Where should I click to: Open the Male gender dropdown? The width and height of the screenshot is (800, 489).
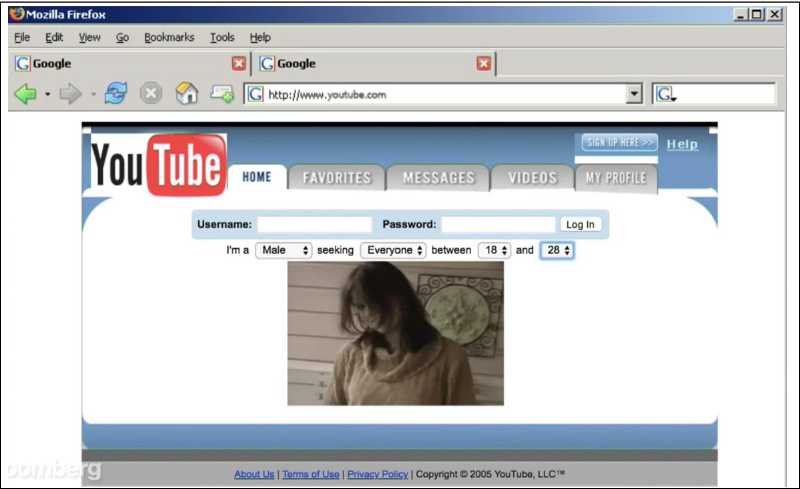[x=283, y=250]
